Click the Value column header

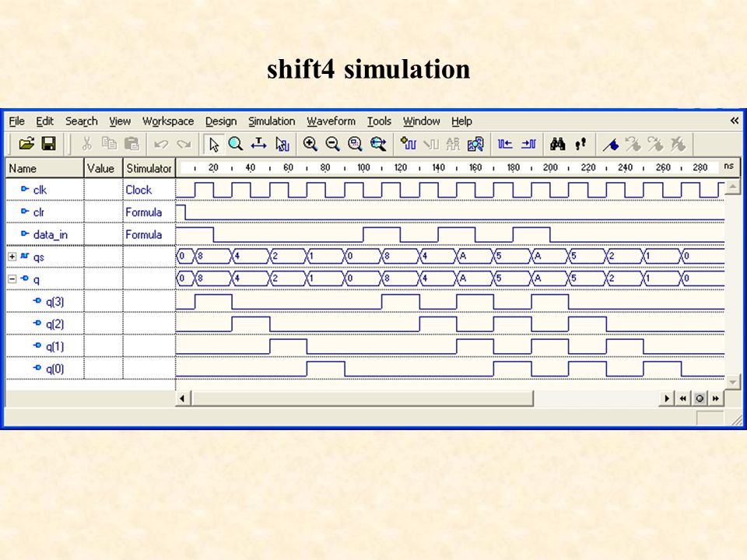(103, 169)
